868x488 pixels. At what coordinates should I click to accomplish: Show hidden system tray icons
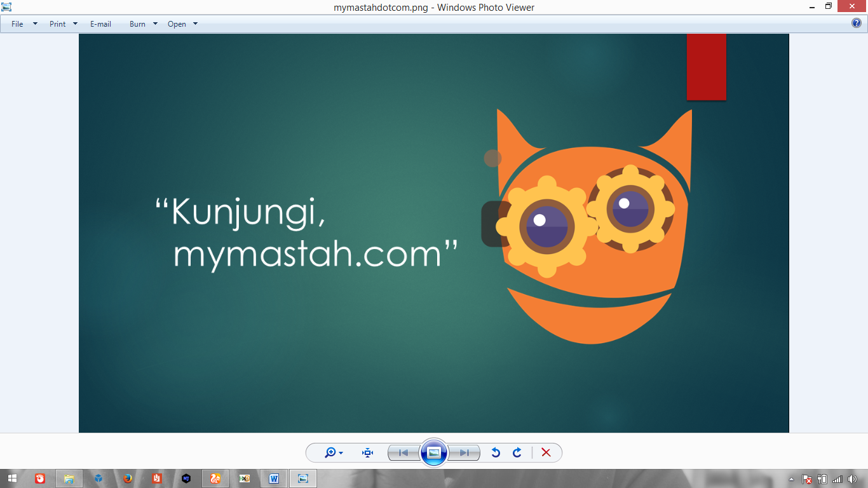click(x=791, y=479)
